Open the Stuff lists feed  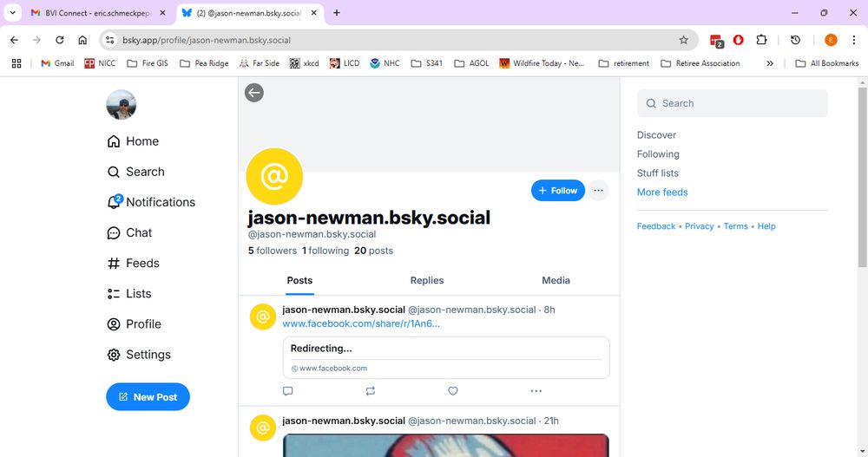point(658,173)
